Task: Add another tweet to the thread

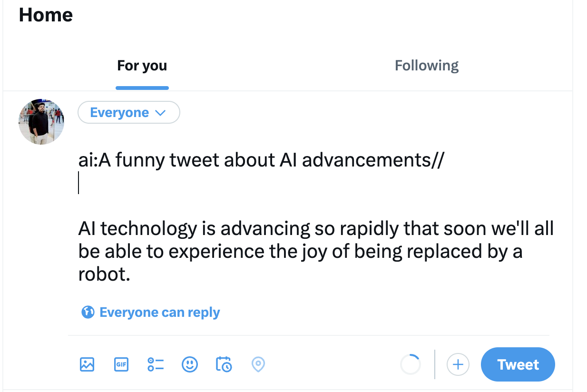Action: (458, 364)
